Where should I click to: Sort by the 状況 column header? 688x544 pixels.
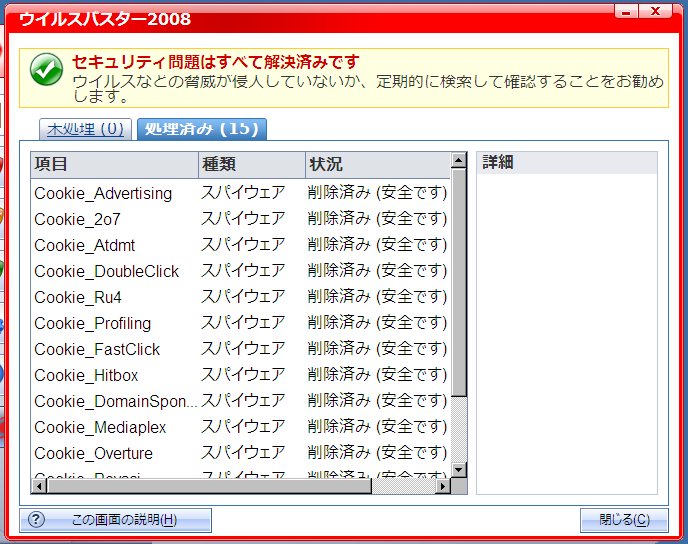click(378, 165)
